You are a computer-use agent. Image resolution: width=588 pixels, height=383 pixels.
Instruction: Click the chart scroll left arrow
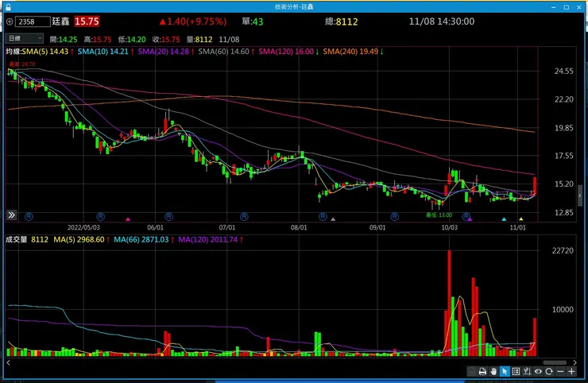coord(8,362)
